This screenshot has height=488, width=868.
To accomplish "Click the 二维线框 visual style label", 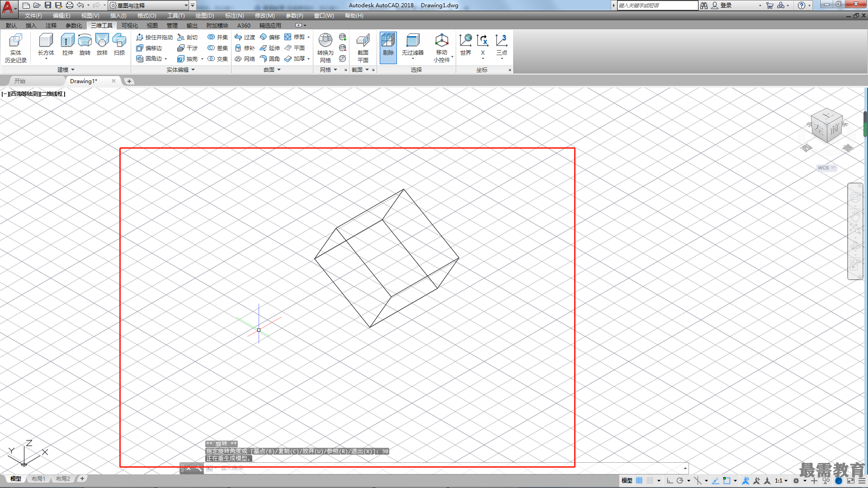I will [x=52, y=94].
